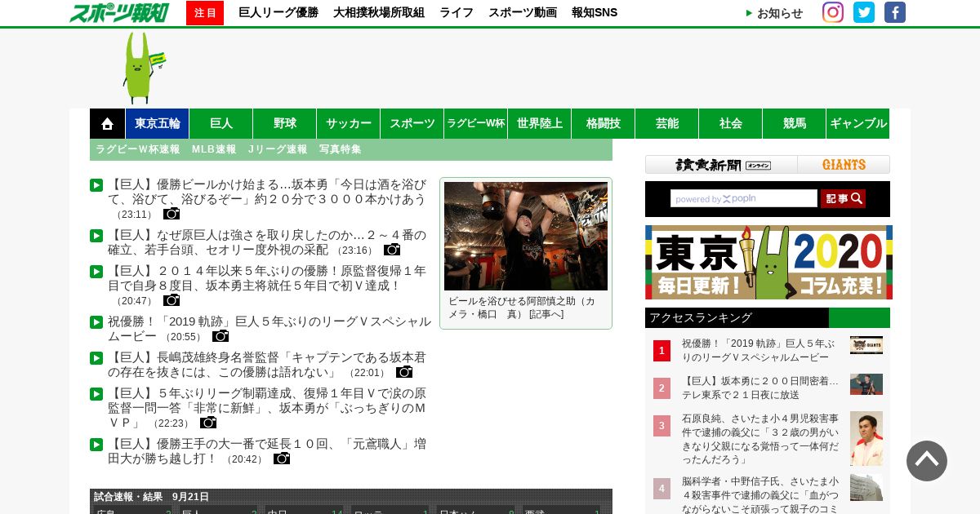Viewport: 980px width, 514px height.
Task: Open the 東京五輪 tab
Action: [x=158, y=124]
